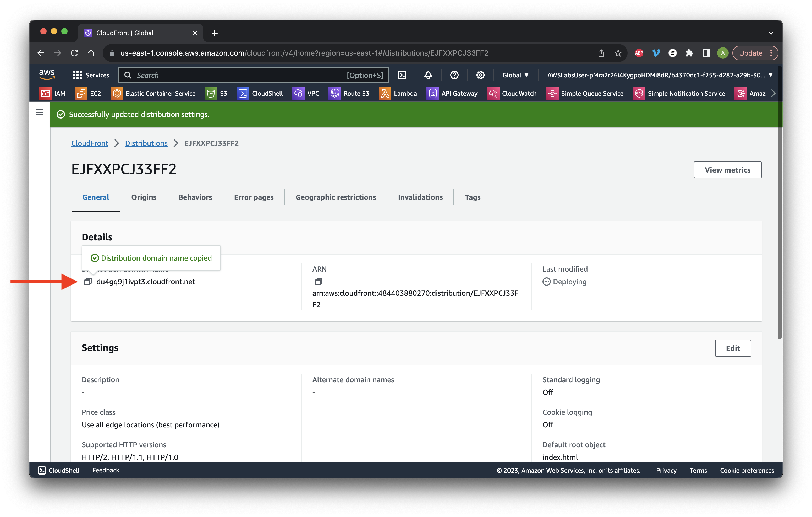Show more favorites bar services
The image size is (812, 517).
pos(773,94)
